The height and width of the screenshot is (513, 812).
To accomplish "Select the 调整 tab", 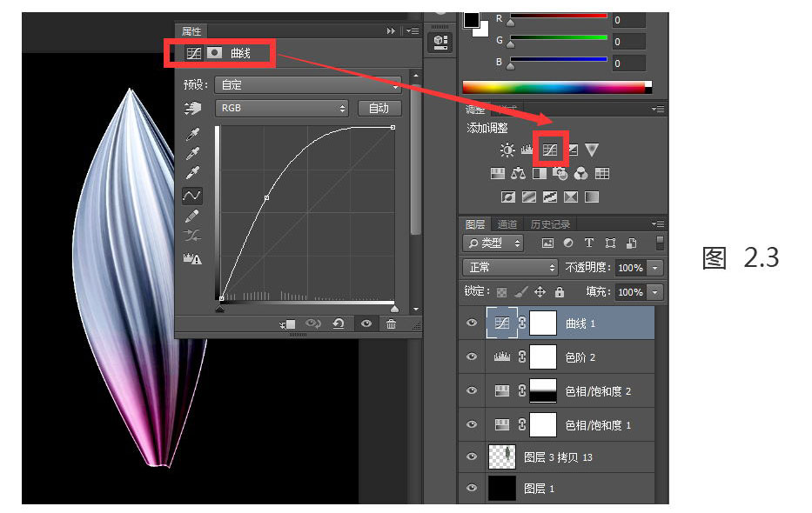I will point(475,110).
